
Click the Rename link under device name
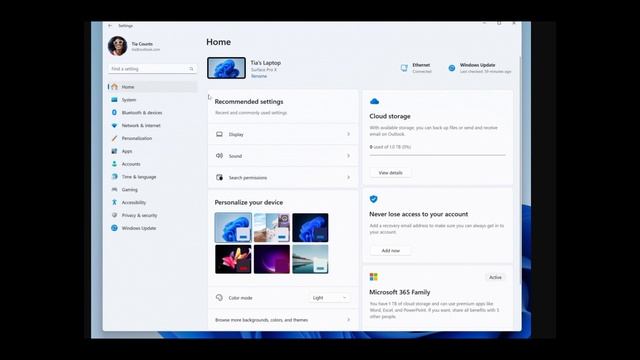259,76
